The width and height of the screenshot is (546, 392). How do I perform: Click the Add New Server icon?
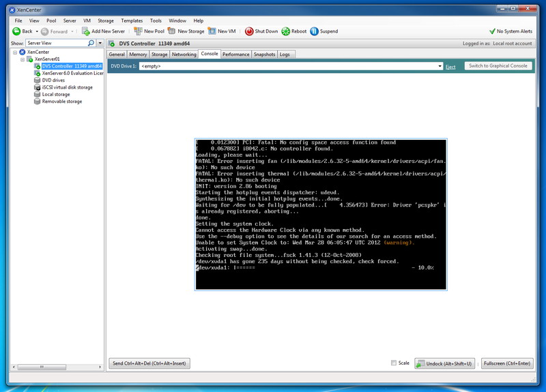pyautogui.click(x=86, y=31)
